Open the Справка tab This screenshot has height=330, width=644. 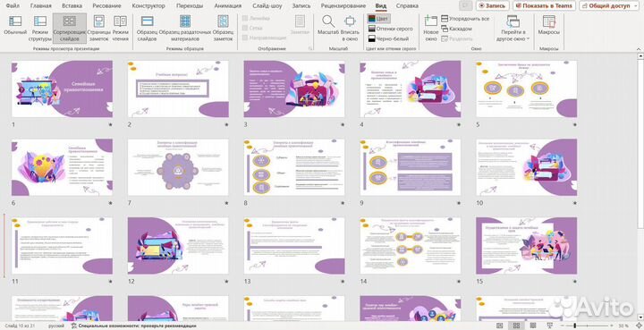(408, 5)
